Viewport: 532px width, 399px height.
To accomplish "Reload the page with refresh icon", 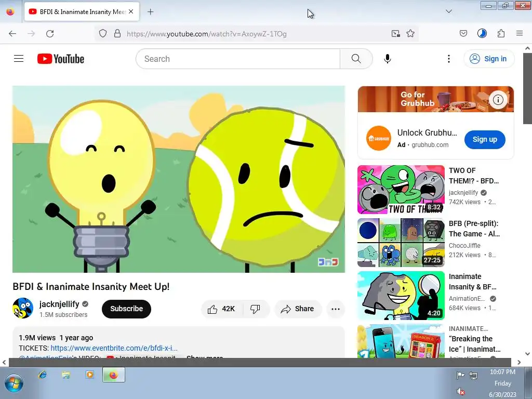I will pyautogui.click(x=50, y=33).
